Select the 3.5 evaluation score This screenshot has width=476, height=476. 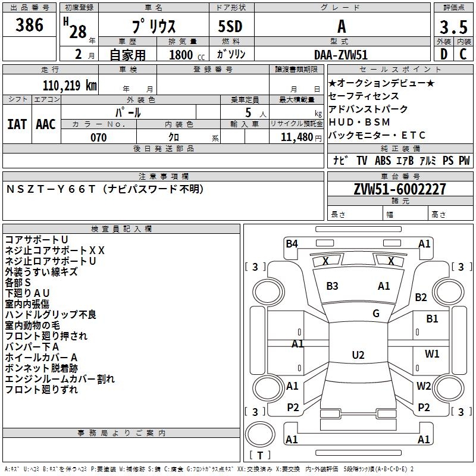453,27
